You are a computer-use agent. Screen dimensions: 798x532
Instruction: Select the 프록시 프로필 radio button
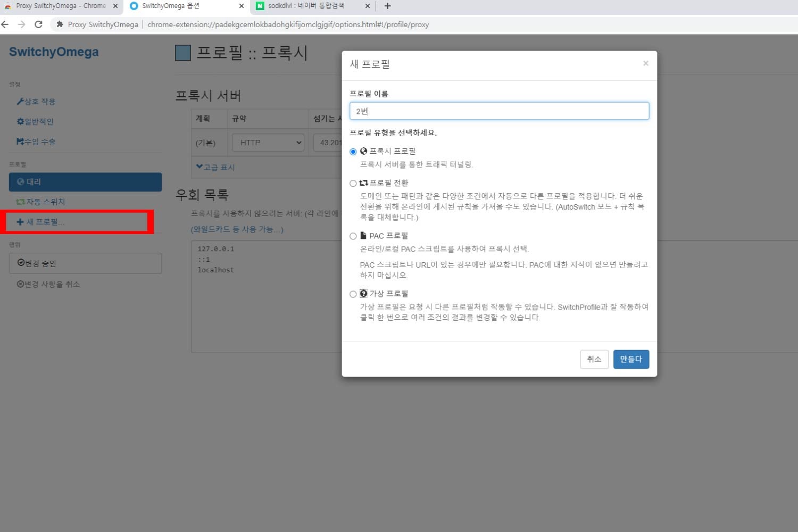(353, 152)
